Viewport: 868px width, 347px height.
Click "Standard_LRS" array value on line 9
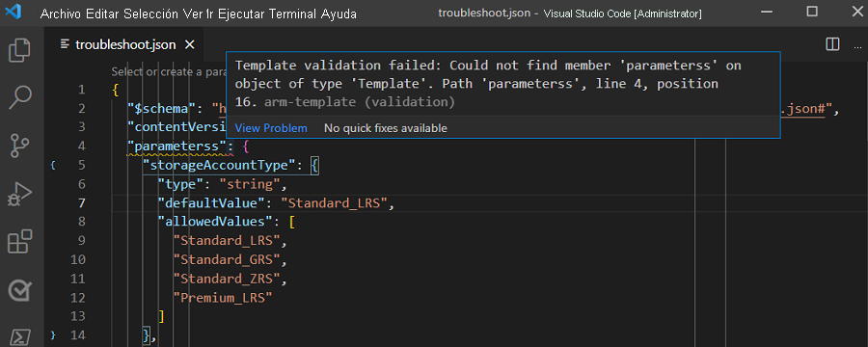coord(227,241)
